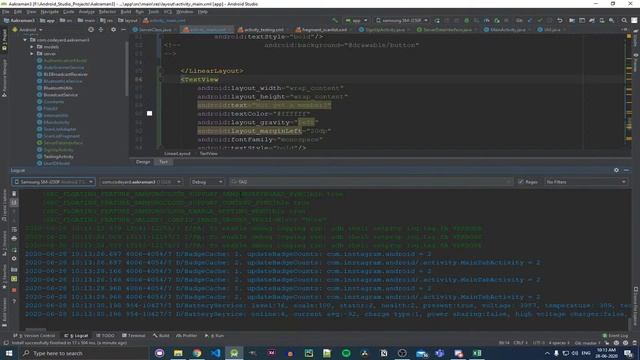The height and width of the screenshot is (360, 640).
Task: Open the TODO tool window
Action: (105, 336)
